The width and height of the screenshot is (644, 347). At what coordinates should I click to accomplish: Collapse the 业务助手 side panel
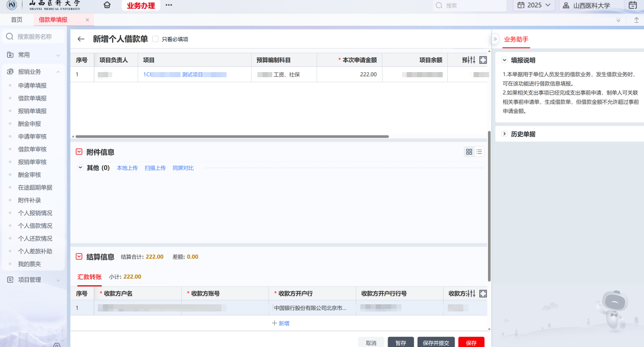click(495, 39)
